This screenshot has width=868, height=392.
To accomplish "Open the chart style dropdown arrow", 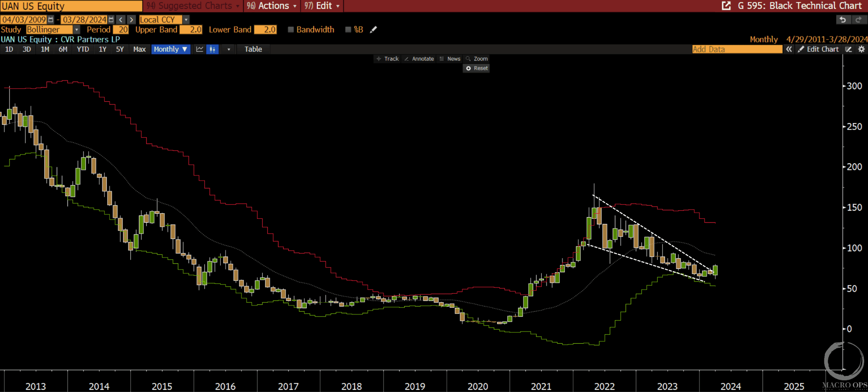I will tap(228, 49).
